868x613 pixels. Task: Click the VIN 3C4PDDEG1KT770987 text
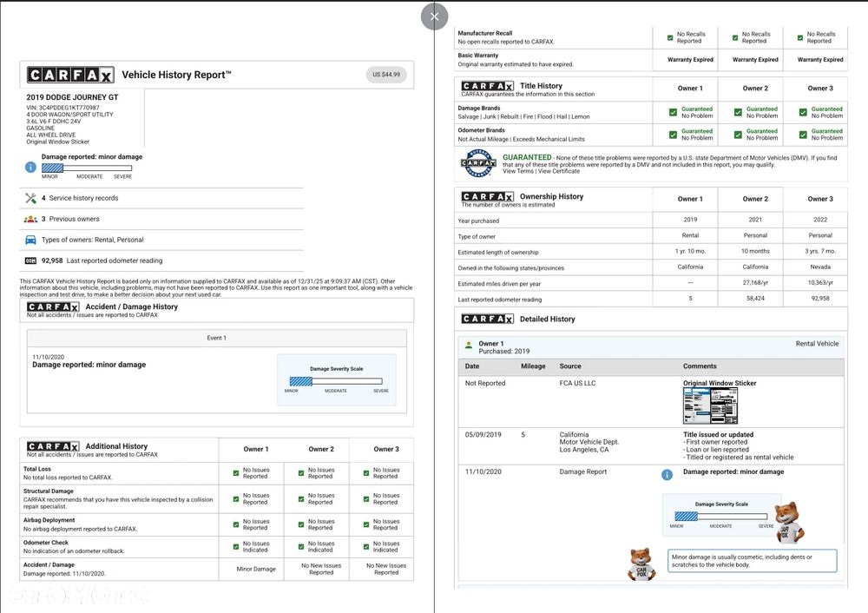62,108
